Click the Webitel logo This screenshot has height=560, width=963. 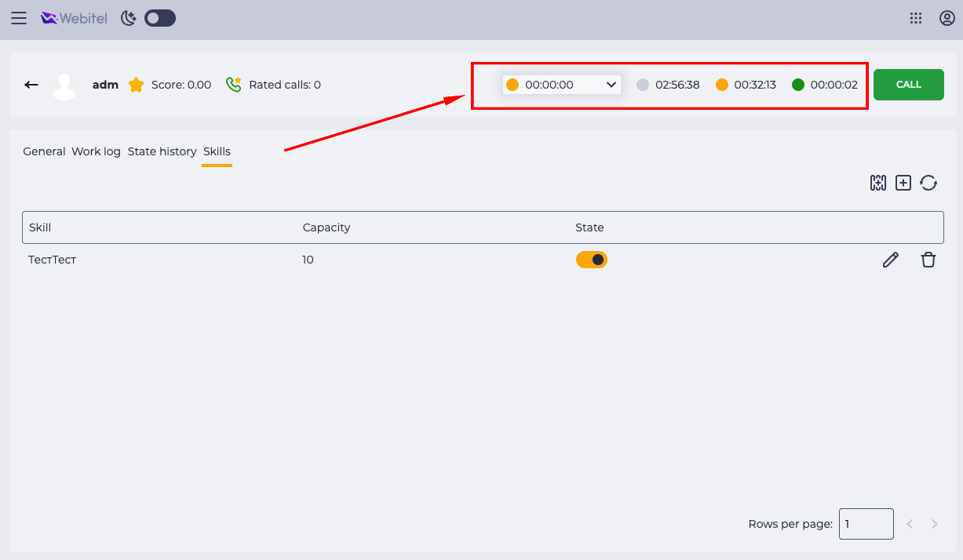point(74,18)
